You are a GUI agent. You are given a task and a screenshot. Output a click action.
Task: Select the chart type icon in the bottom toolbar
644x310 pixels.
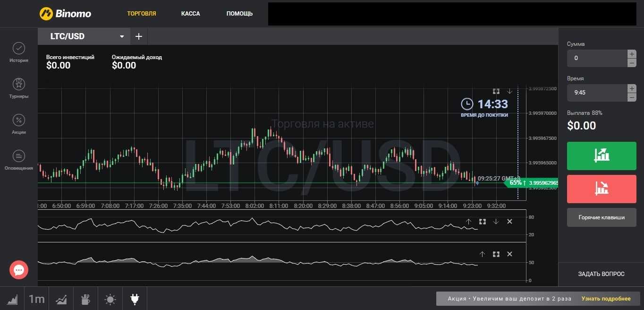click(12, 299)
